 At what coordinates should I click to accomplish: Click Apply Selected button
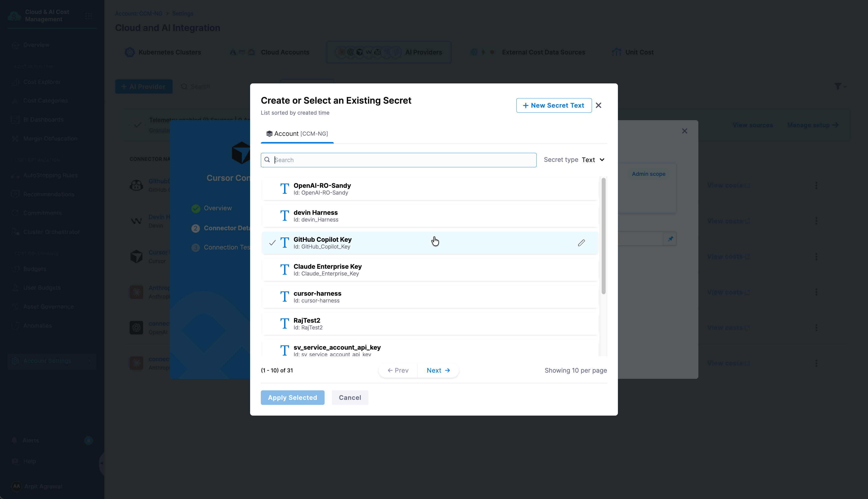(292, 398)
